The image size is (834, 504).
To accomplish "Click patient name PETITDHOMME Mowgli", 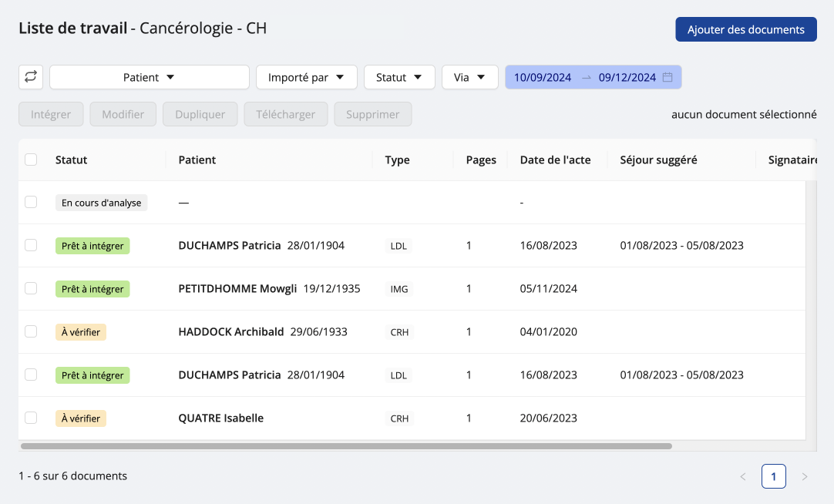I will (x=237, y=289).
